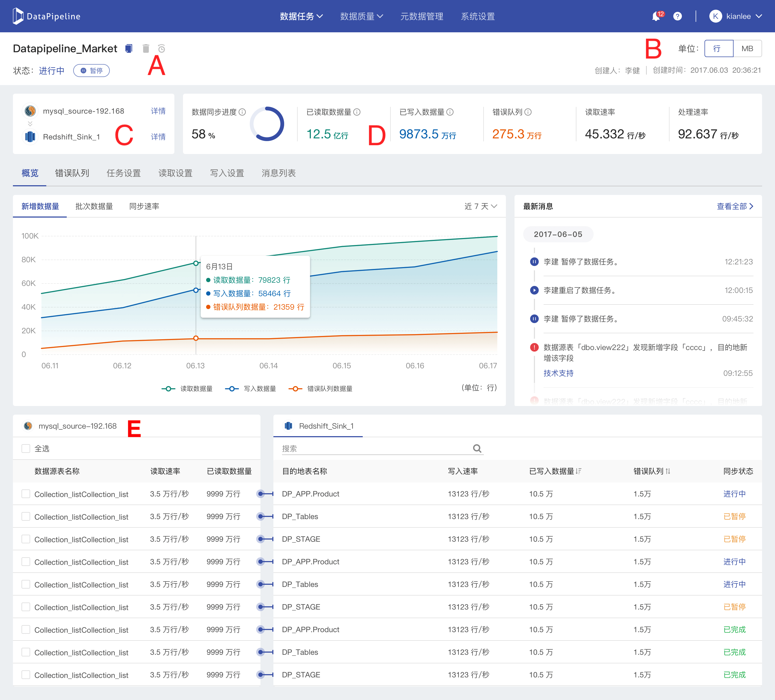This screenshot has height=700, width=775.
Task: Toggle 写入数据量 legend item
Action: (251, 388)
